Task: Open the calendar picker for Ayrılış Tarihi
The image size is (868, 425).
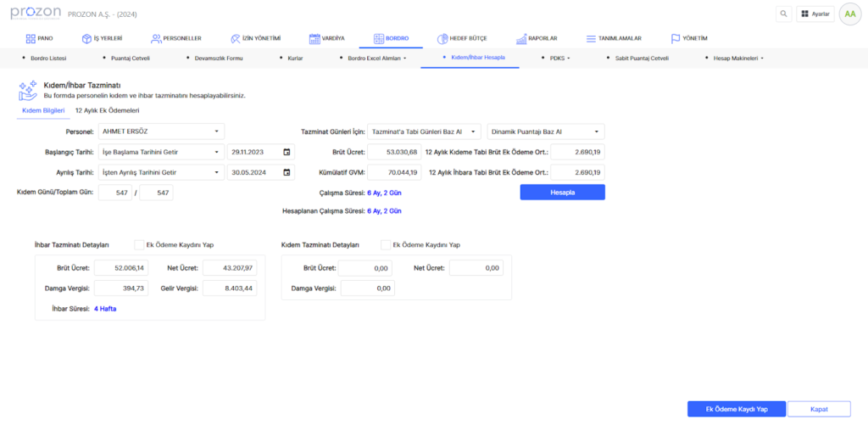Action: pyautogui.click(x=287, y=172)
